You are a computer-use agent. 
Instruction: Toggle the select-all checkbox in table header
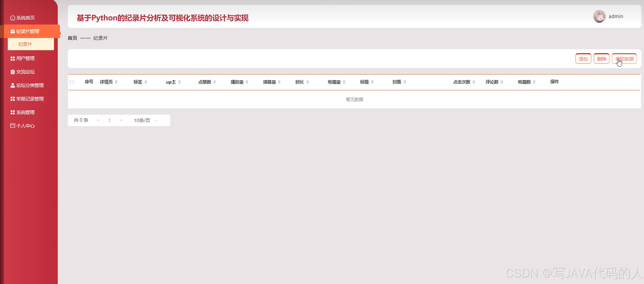tap(72, 82)
